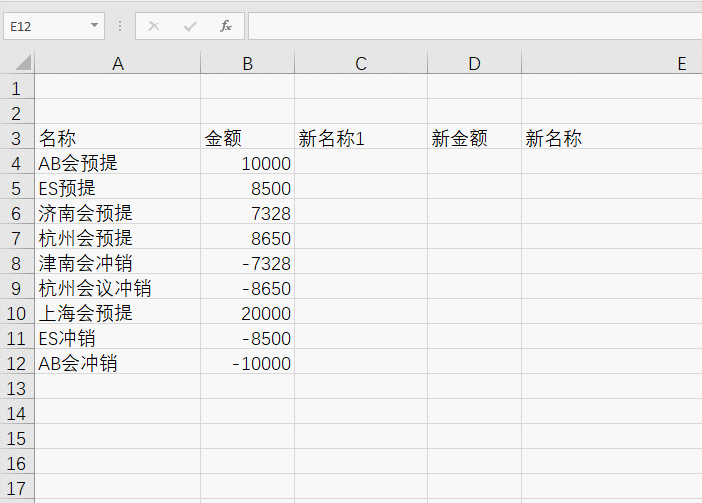The height and width of the screenshot is (503, 702).
Task: Click the cell with header 金额
Action: (248, 138)
